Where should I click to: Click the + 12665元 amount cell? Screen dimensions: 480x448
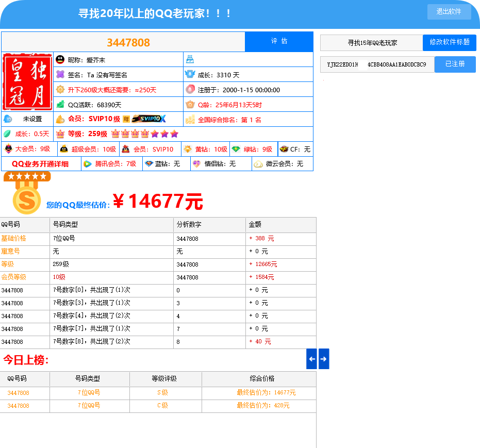click(263, 264)
